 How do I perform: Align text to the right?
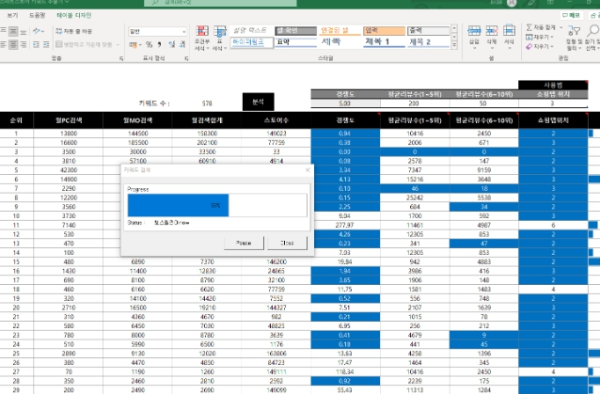point(23,45)
